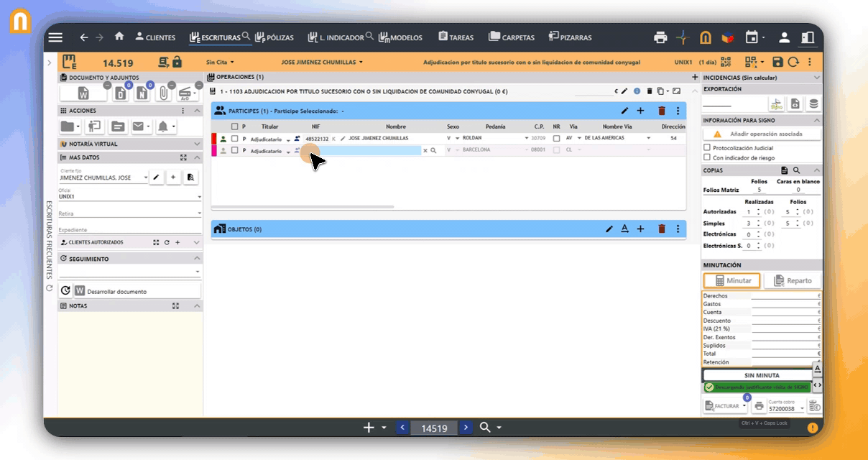
Task: Open the calendar icon in top bar
Action: pyautogui.click(x=752, y=37)
